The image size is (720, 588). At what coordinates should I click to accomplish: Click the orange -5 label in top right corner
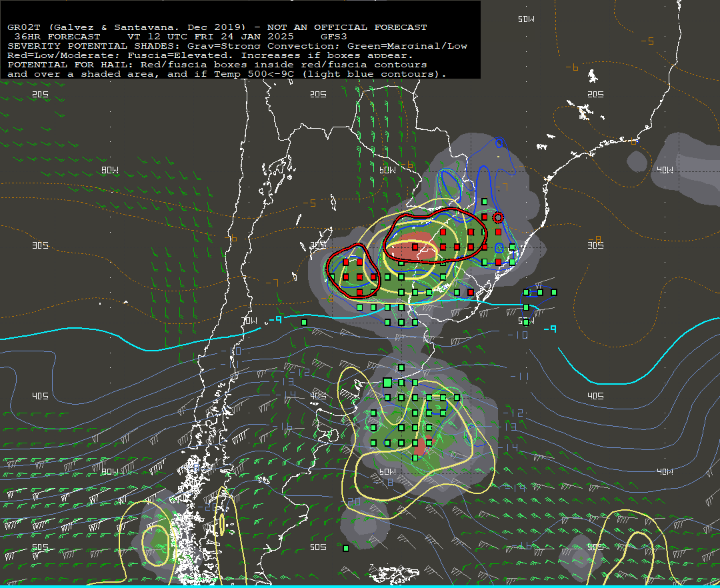click(x=647, y=41)
